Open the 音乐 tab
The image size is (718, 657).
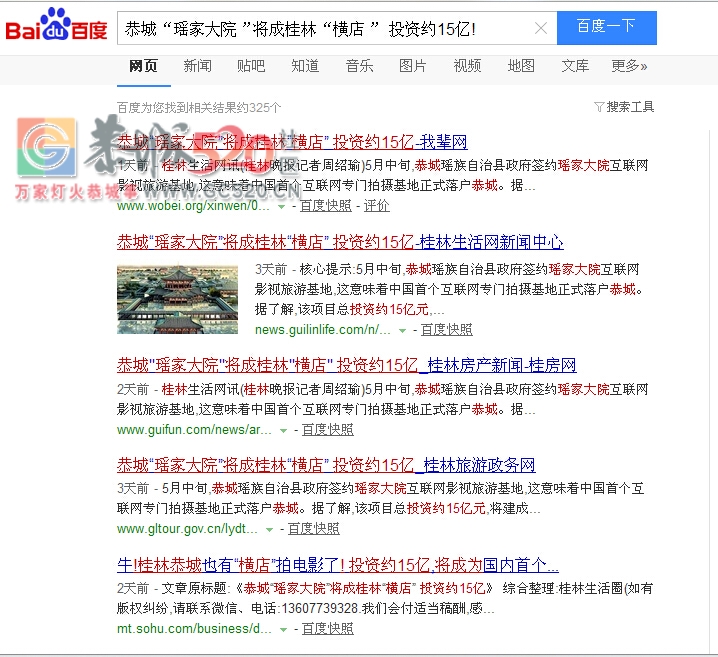pyautogui.click(x=359, y=66)
